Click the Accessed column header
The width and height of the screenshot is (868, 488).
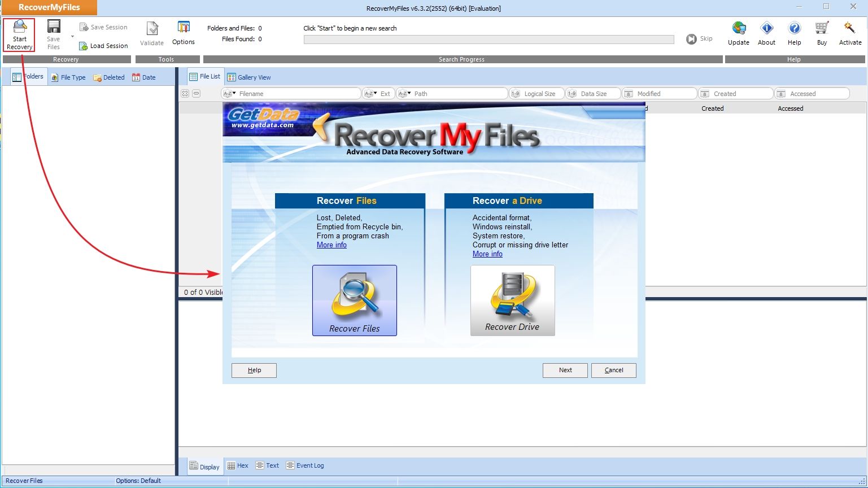pos(790,108)
